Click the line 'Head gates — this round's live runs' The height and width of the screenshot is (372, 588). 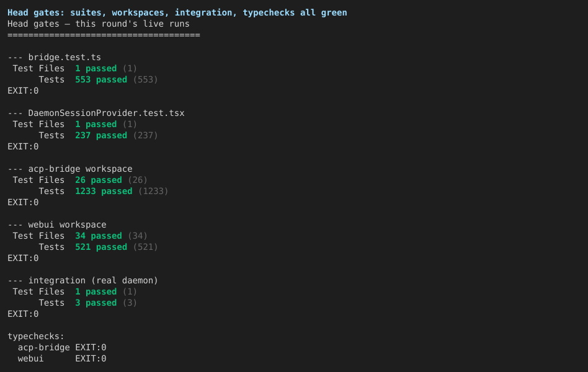click(x=98, y=24)
